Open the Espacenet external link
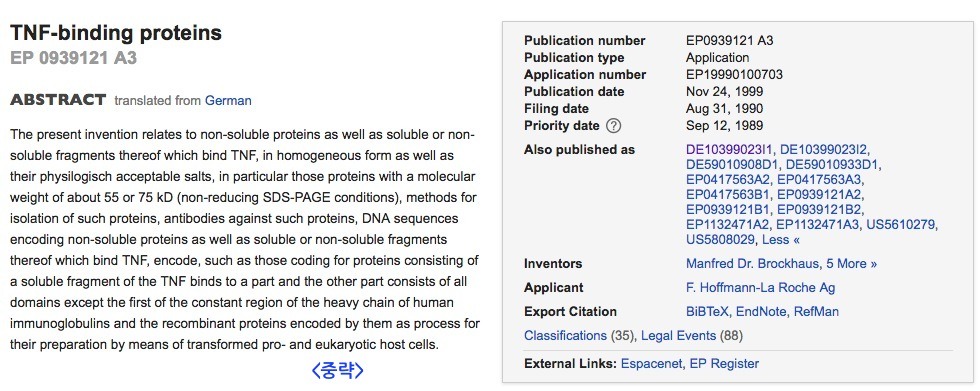980x391 pixels. click(x=651, y=364)
